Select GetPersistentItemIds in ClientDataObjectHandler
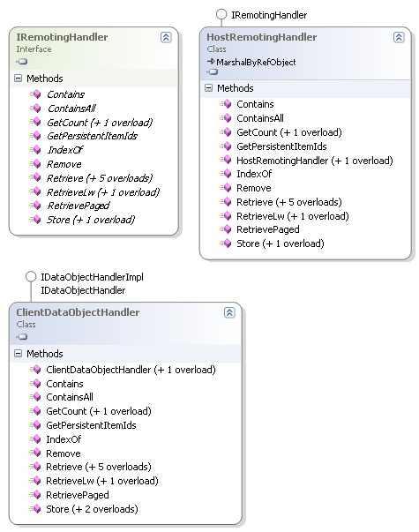Viewport: 419px width, 532px height. (x=91, y=425)
